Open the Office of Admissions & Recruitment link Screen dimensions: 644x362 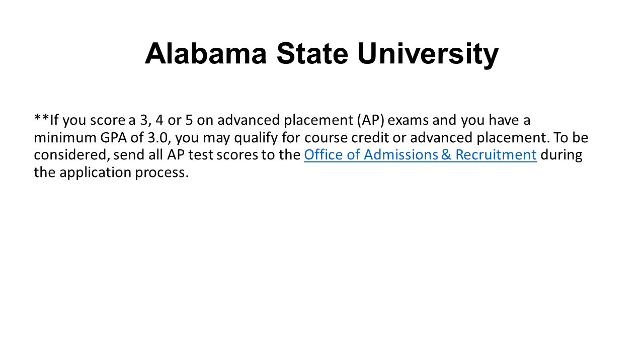tap(420, 155)
